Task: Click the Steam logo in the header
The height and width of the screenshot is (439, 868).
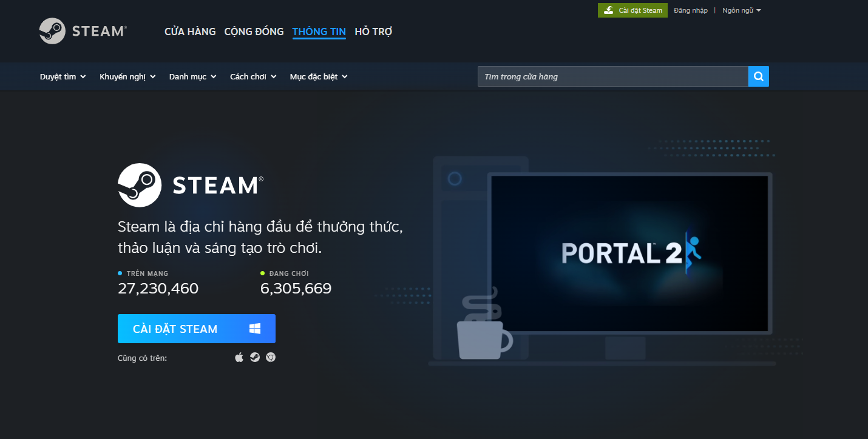Action: [83, 31]
